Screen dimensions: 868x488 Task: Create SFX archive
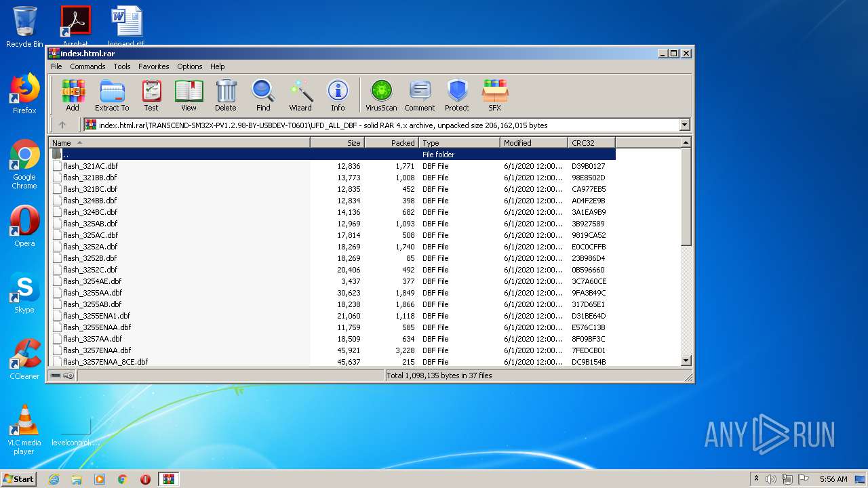pos(495,95)
